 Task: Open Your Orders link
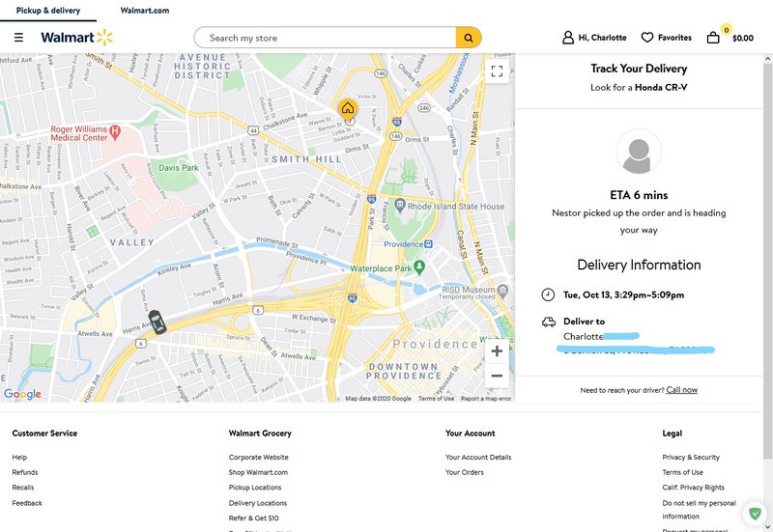465,472
